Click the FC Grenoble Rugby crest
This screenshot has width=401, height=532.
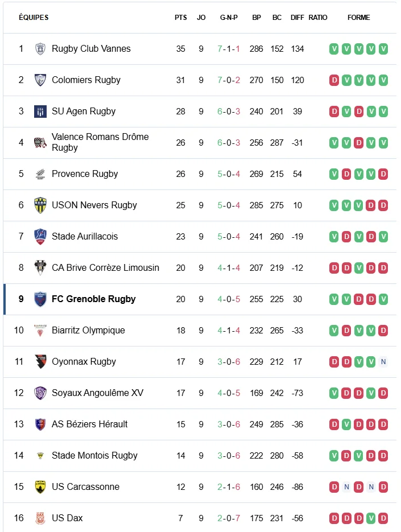tap(40, 299)
